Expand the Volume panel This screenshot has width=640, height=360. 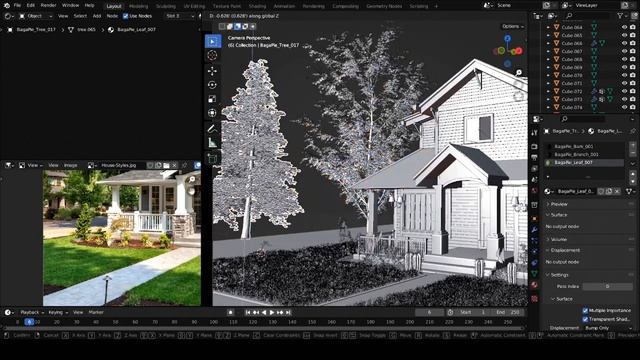[x=559, y=239]
